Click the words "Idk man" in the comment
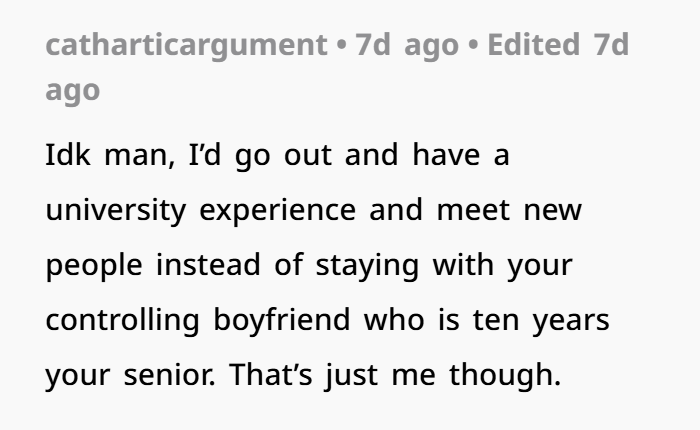This screenshot has height=430, width=700. (104, 156)
